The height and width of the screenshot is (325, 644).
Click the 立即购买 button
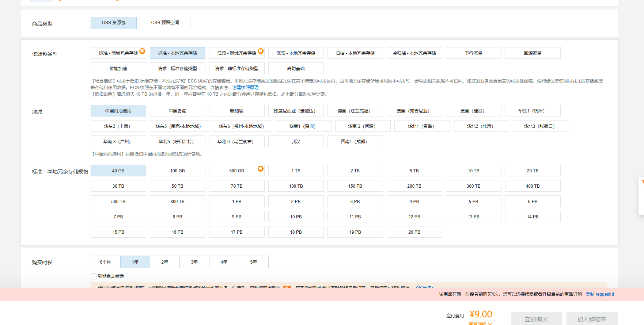pyautogui.click(x=537, y=319)
